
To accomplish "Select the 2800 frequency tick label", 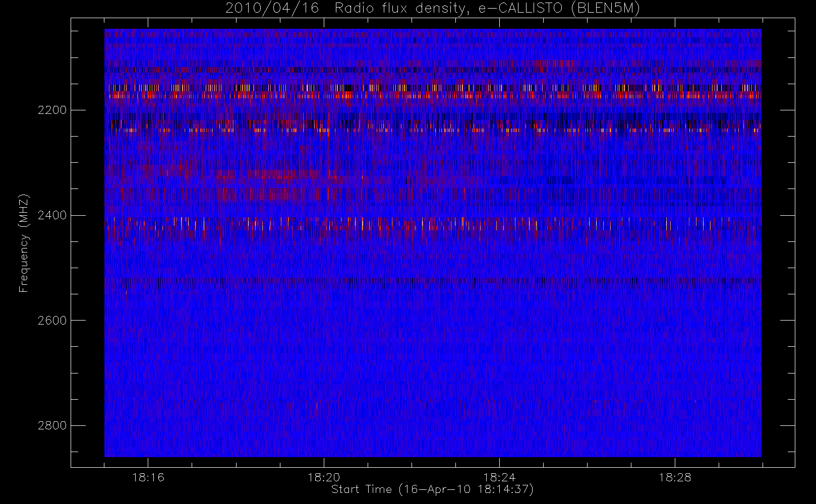I will click(52, 426).
